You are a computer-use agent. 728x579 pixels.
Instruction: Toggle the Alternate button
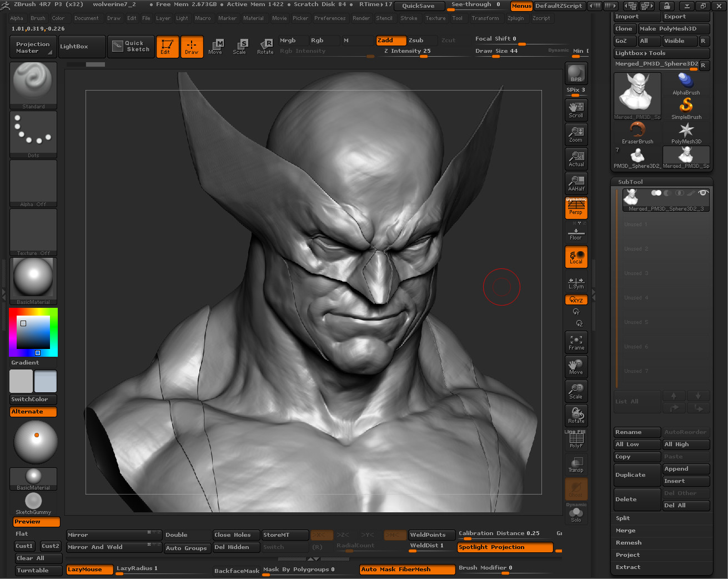click(33, 412)
